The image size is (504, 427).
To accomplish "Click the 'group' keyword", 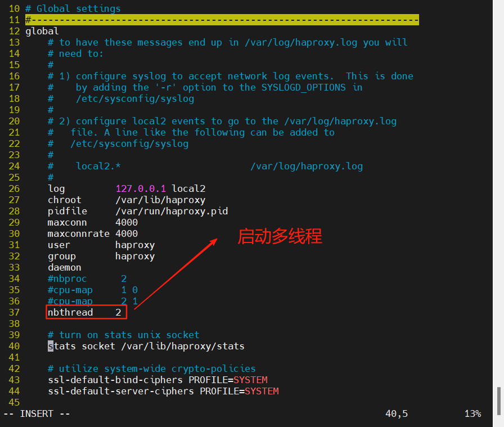I will (x=62, y=257).
